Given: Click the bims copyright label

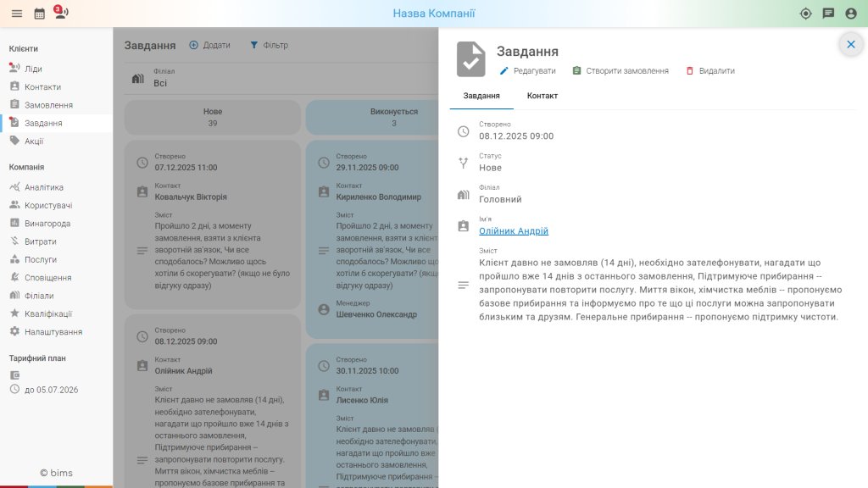Looking at the screenshot, I should 56,473.
